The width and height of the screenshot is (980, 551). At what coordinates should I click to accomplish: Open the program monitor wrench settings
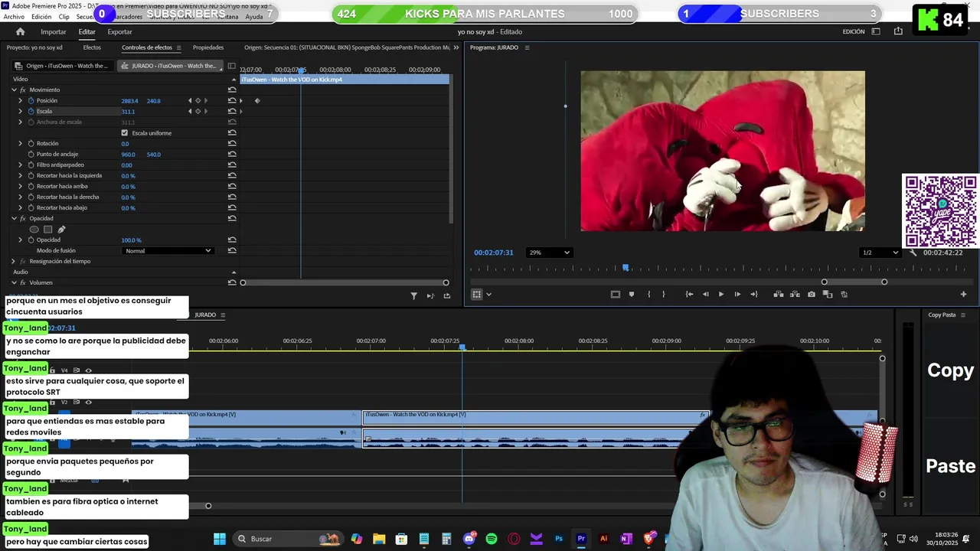(x=913, y=253)
